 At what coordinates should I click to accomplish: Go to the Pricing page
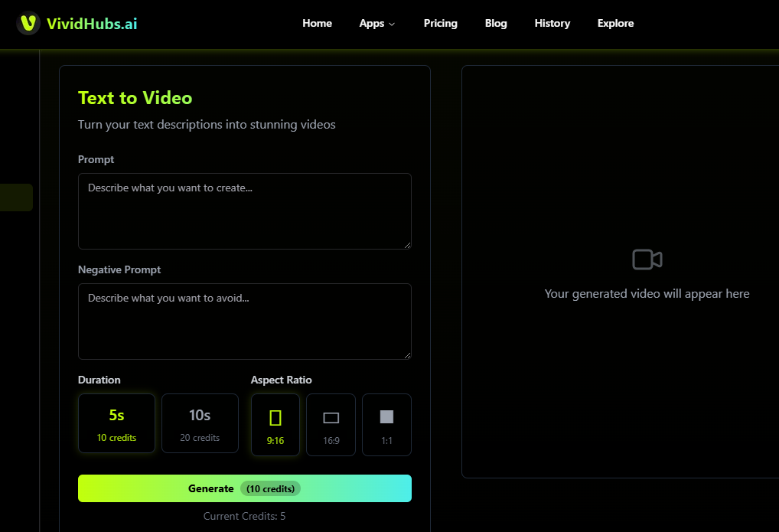[x=440, y=23]
